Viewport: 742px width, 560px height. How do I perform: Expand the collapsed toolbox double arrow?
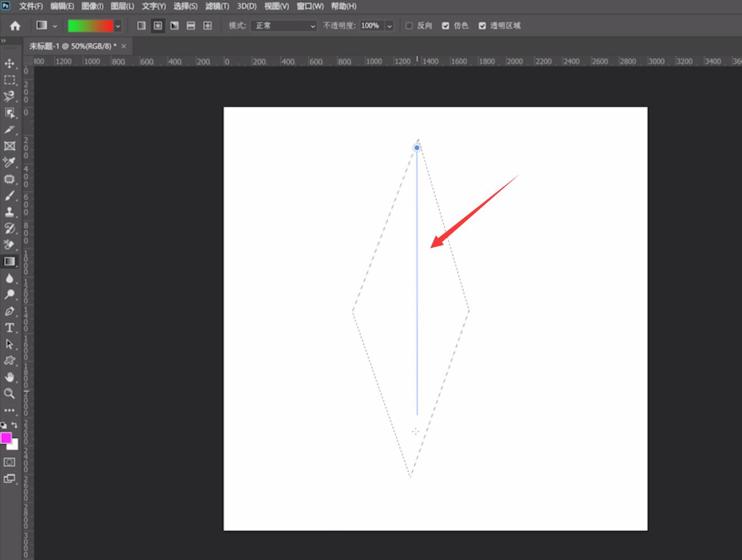click(3, 41)
